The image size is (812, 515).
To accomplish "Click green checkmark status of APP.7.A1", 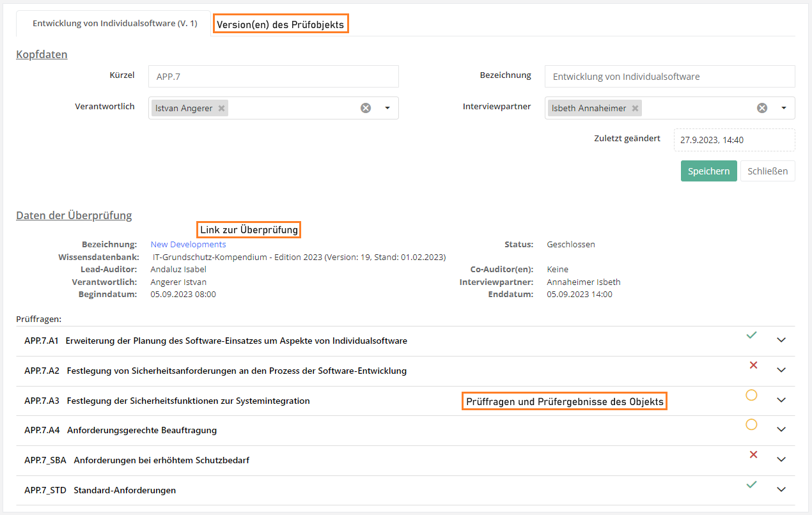I will click(751, 335).
